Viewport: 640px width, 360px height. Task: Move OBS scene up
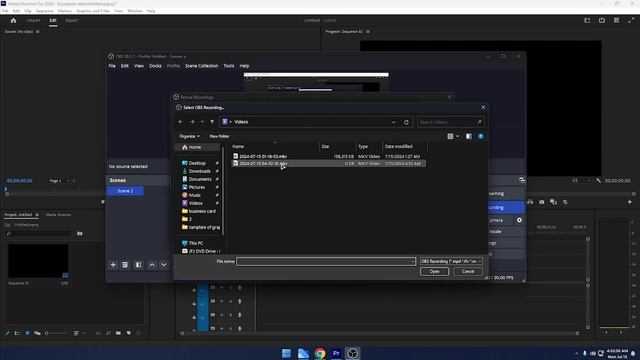[x=152, y=265]
